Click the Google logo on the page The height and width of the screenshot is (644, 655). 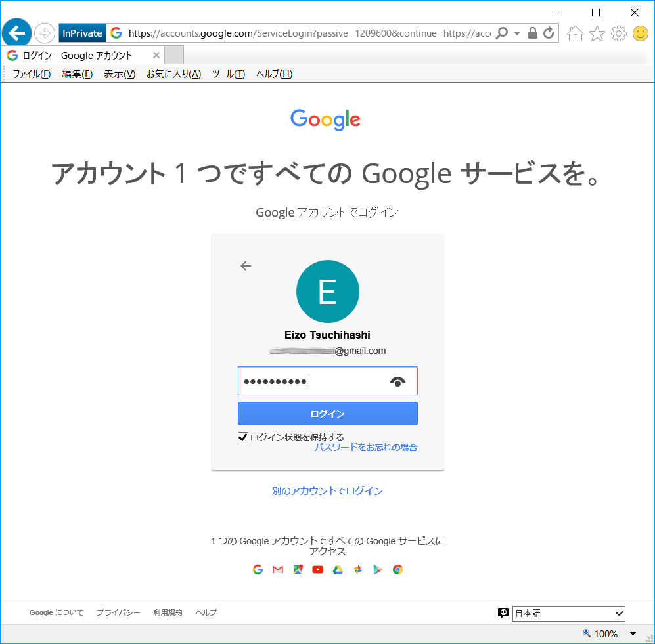coord(325,119)
